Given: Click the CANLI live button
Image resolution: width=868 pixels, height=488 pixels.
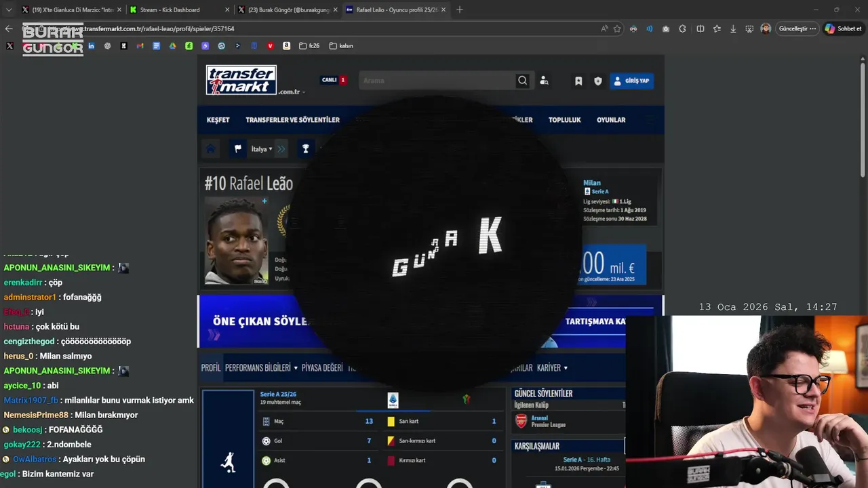Looking at the screenshot, I should point(334,80).
